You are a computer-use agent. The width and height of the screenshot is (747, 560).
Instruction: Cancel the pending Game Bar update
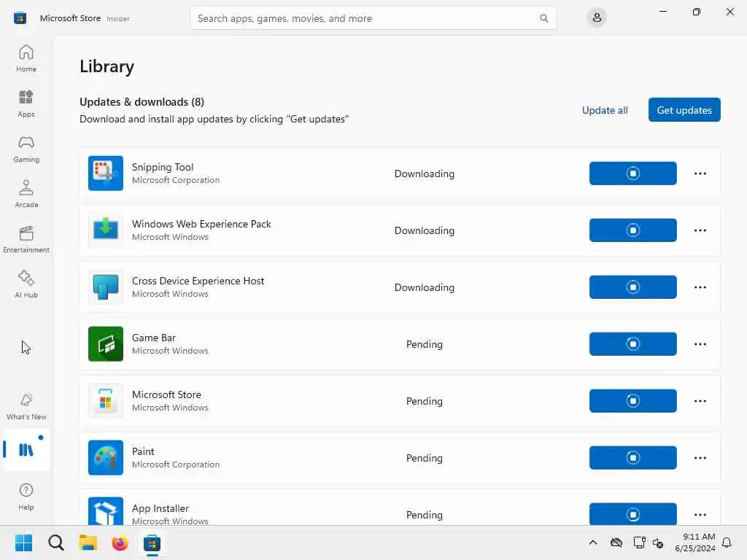pyautogui.click(x=632, y=344)
